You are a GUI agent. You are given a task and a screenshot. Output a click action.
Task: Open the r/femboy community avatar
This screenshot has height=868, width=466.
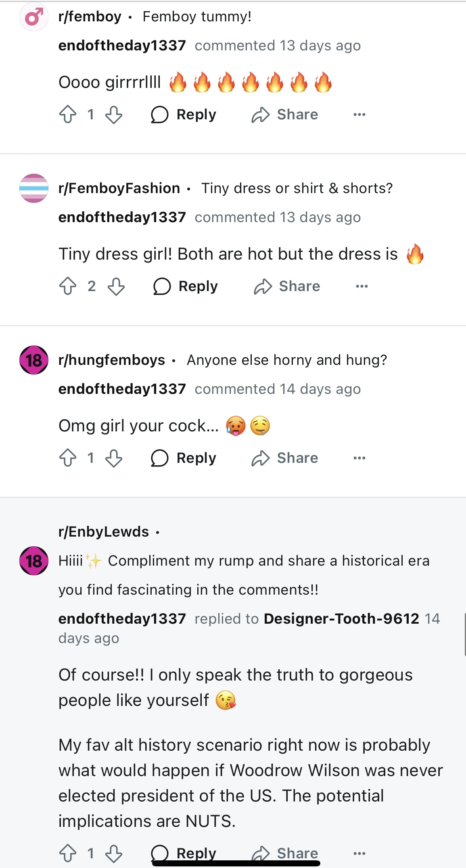[x=34, y=17]
